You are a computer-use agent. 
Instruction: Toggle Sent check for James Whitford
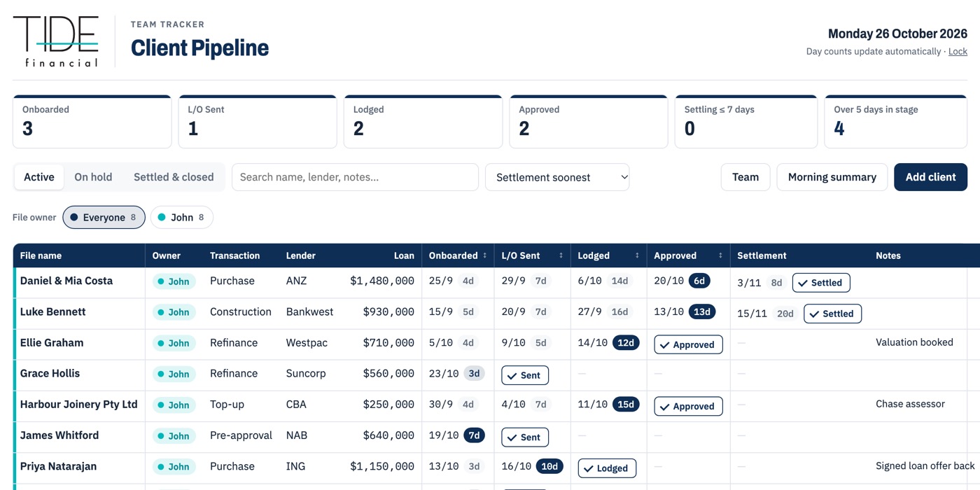[525, 437]
